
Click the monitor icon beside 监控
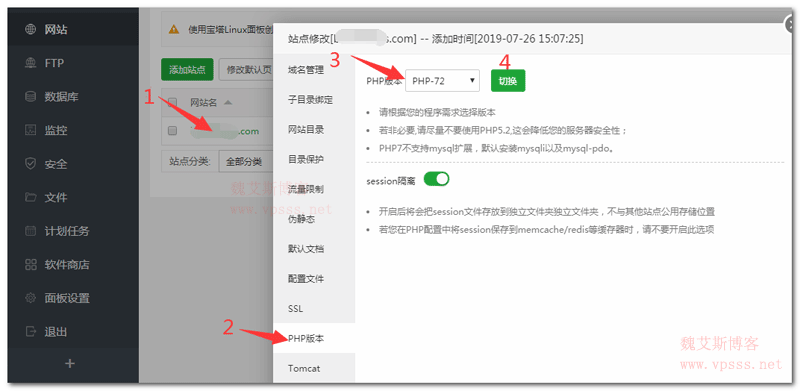[x=31, y=130]
